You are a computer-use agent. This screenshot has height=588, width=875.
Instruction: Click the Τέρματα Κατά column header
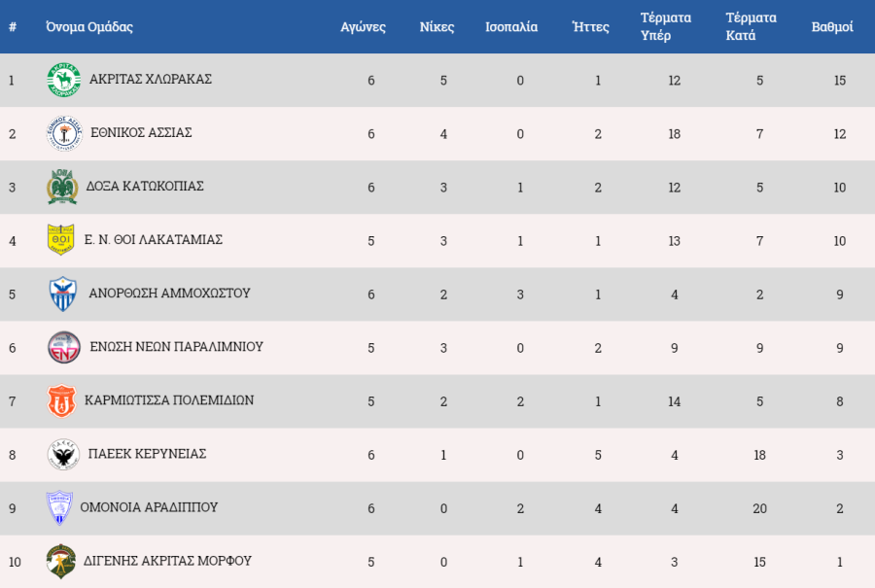(752, 26)
